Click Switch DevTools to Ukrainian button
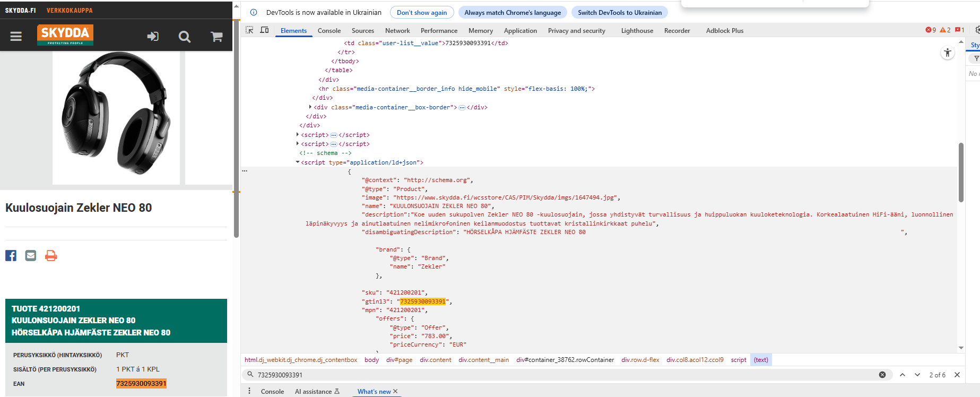The height and width of the screenshot is (397, 980). [620, 13]
